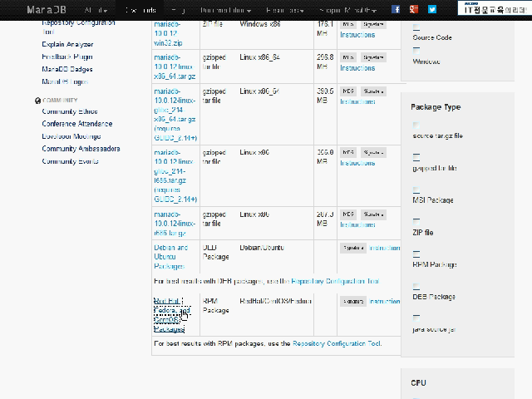
Task: Expand the About dropdown menu
Action: [x=96, y=10]
